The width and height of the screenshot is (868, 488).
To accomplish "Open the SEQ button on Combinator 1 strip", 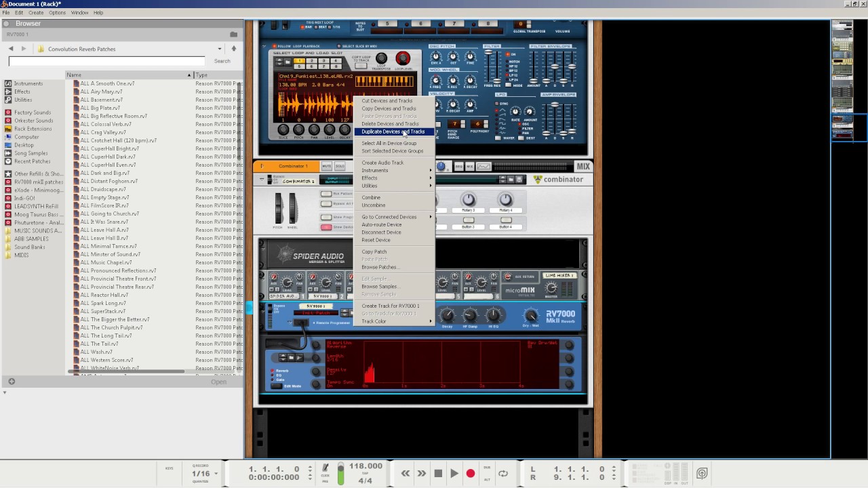I will [x=459, y=167].
